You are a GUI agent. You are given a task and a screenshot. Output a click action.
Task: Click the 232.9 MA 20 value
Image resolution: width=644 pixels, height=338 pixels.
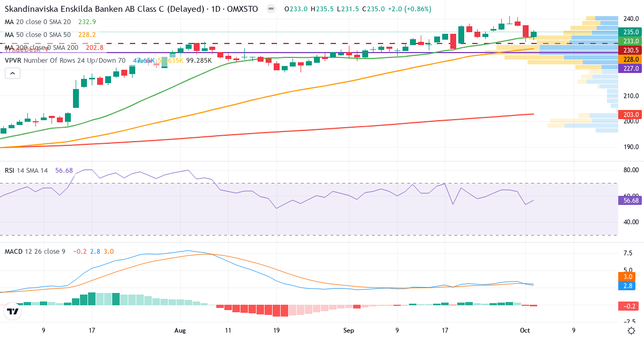coord(87,22)
